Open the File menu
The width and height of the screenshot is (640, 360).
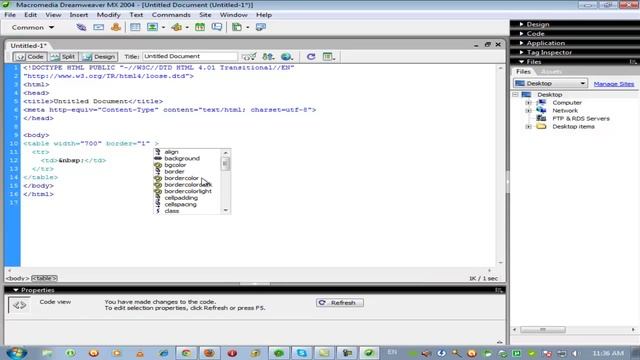pyautogui.click(x=10, y=15)
